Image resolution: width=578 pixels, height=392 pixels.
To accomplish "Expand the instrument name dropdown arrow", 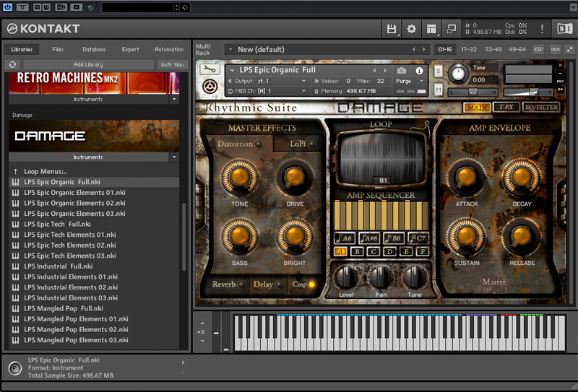I will click(x=232, y=70).
